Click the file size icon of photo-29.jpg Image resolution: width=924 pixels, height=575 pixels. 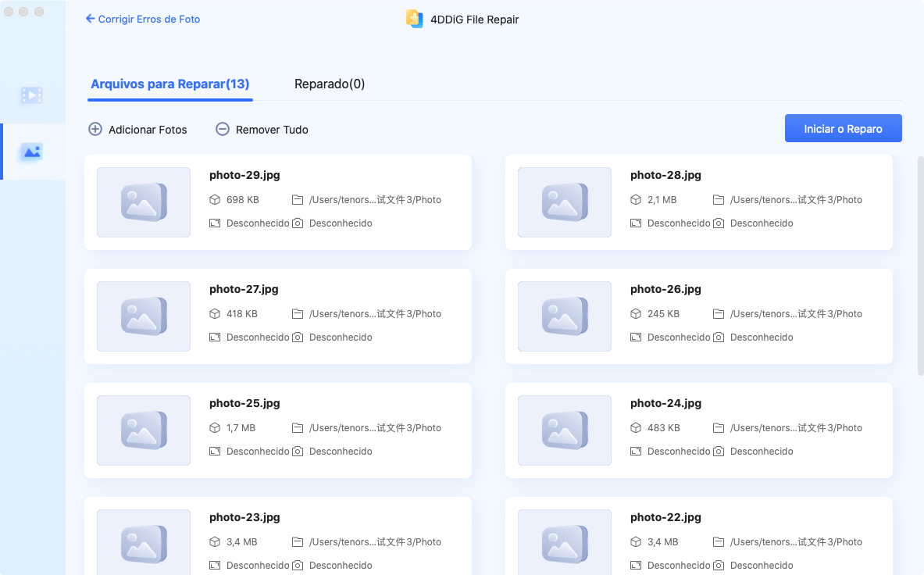215,200
